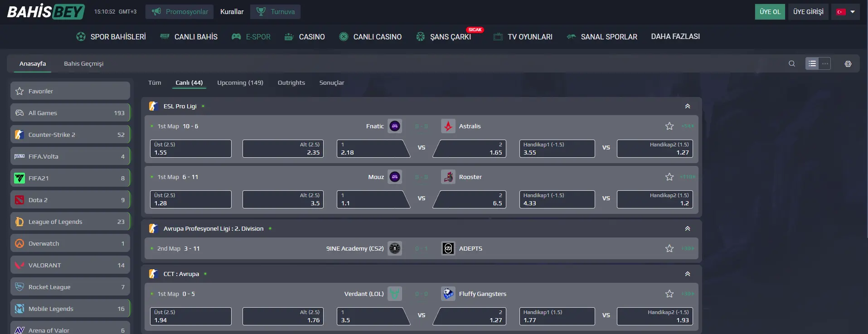Bet Üst (2.5) at 1.55 Fnatic match

[191, 149]
